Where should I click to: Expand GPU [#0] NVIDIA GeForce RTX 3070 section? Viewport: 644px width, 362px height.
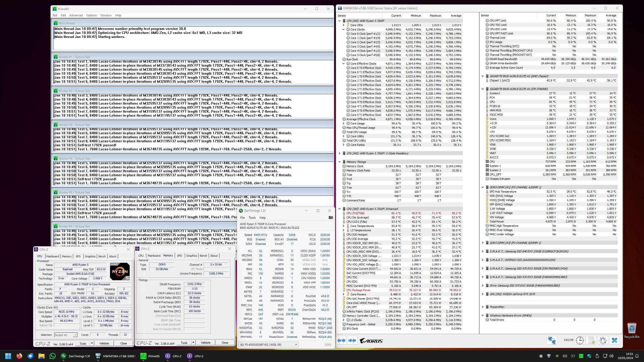pos(482,294)
